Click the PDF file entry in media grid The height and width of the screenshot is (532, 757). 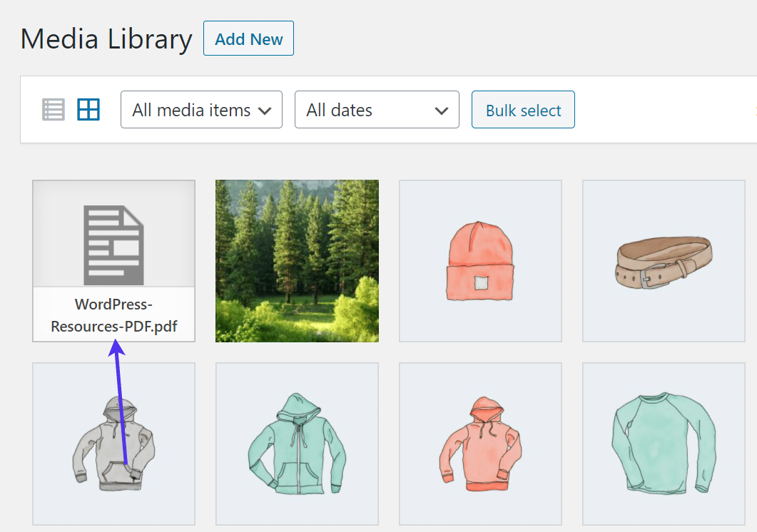click(113, 260)
